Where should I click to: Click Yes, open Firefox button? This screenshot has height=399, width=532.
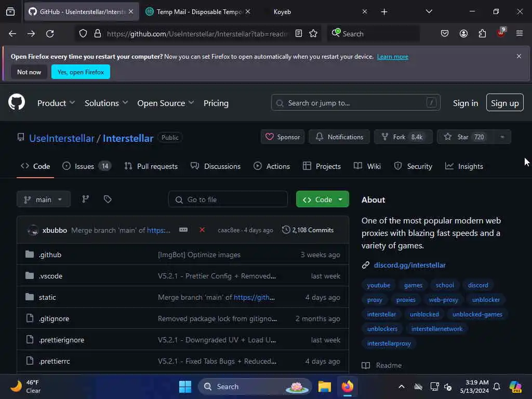pyautogui.click(x=81, y=72)
